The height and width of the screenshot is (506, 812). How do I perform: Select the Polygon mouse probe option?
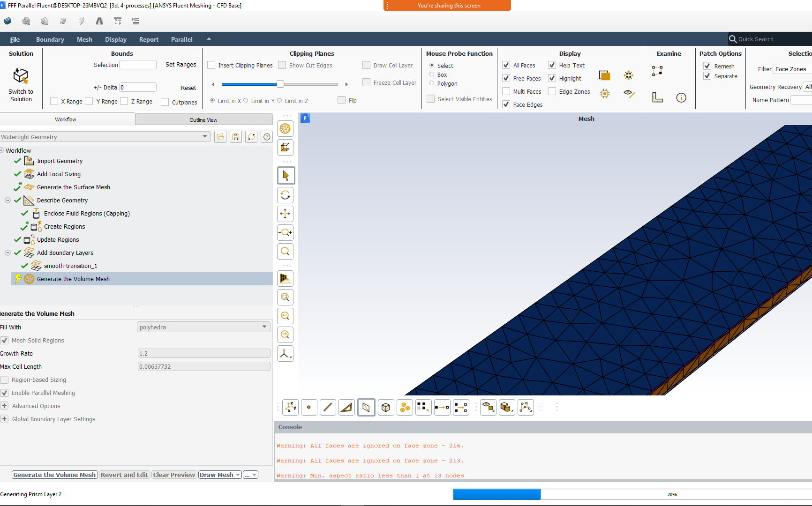[x=432, y=83]
